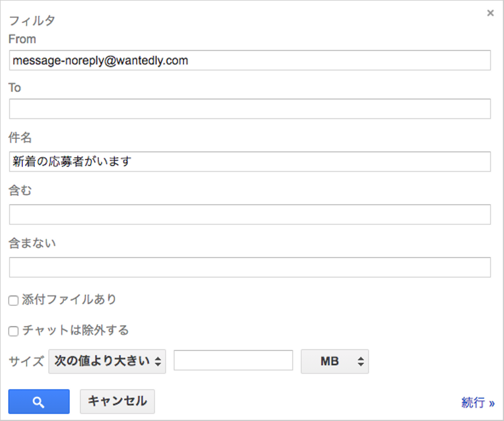Image resolution: width=504 pixels, height=421 pixels.
Task: Close the filter dialog with the X
Action: [490, 13]
